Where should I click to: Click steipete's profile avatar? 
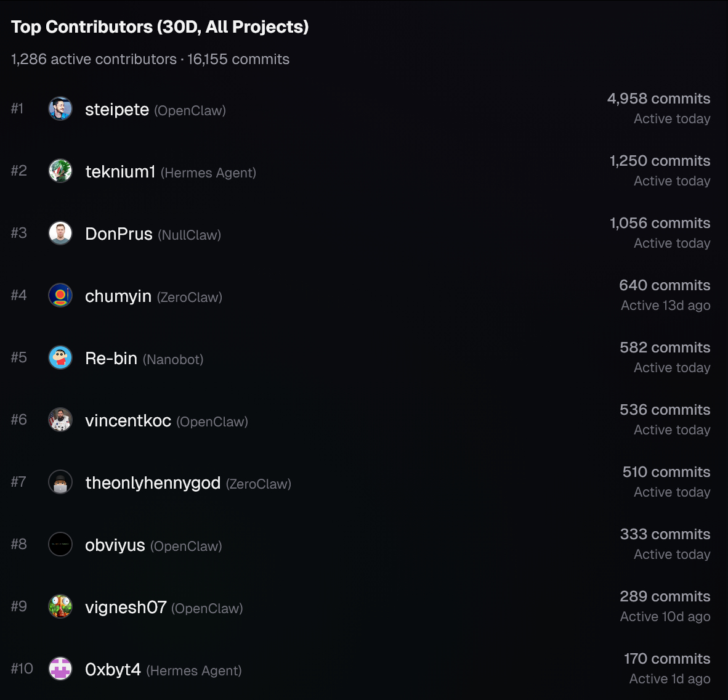tap(60, 109)
